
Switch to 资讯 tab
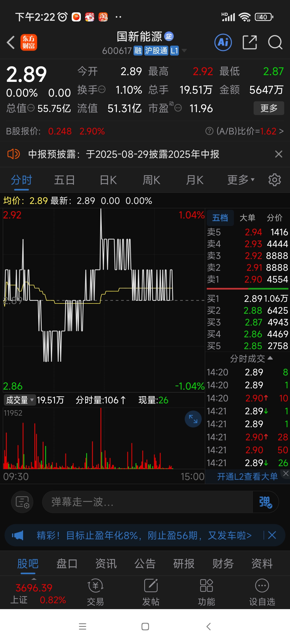point(106,564)
